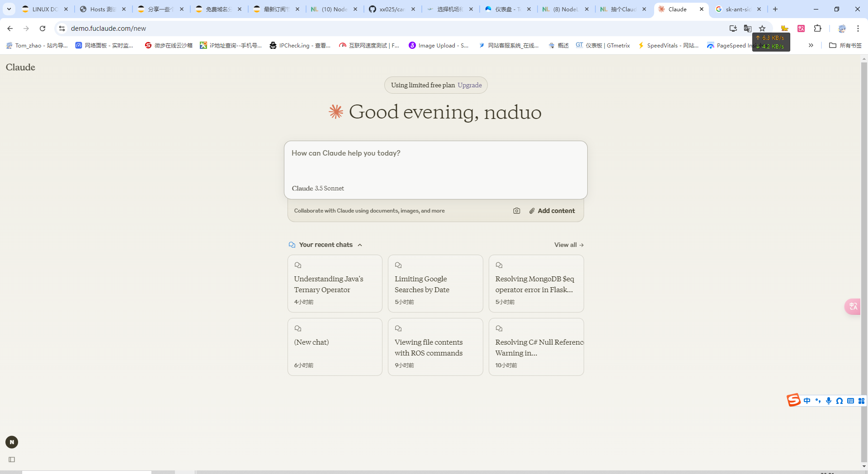Viewport: 868px width, 474px height.
Task: Click the Add content paperclip button
Action: pos(552,211)
